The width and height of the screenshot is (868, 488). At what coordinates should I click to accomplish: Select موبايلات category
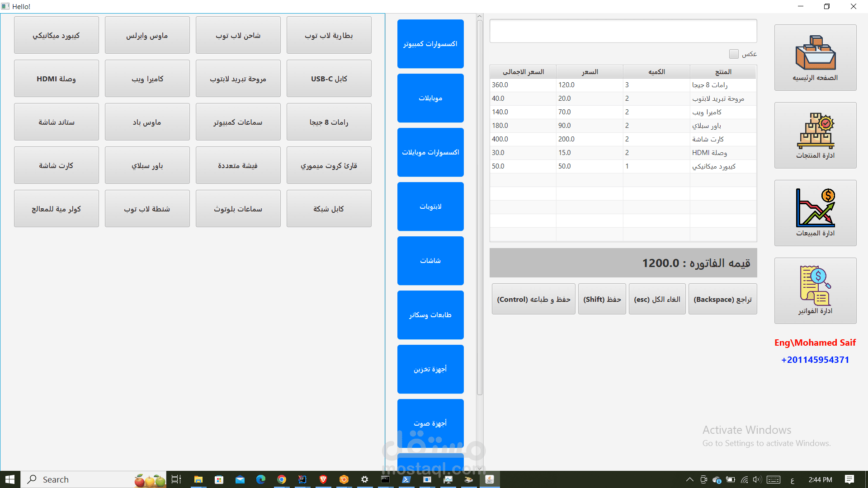pos(430,98)
